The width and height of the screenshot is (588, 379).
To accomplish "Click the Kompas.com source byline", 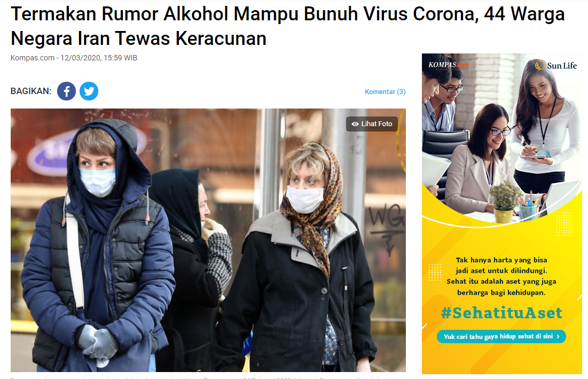I will pos(32,58).
